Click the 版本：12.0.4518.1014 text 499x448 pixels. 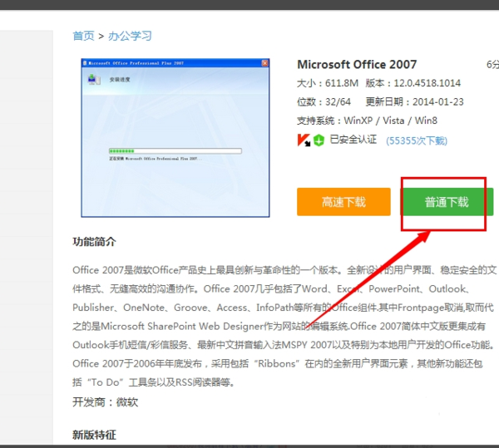pyautogui.click(x=413, y=83)
